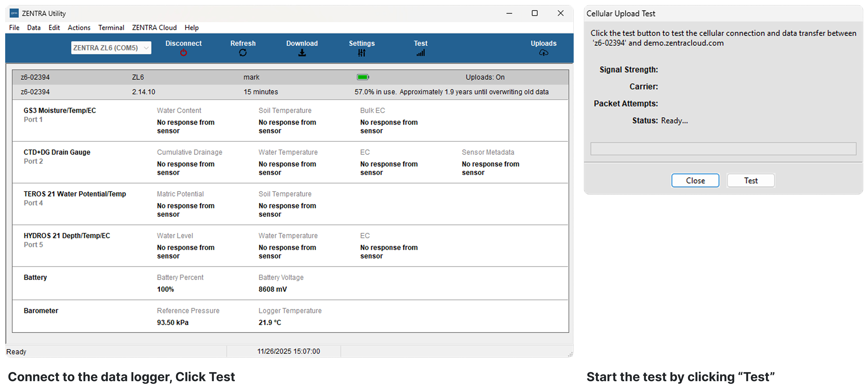Click the ZENTRA Utility app logo icon
This screenshot has height=392, width=868.
(x=14, y=13)
